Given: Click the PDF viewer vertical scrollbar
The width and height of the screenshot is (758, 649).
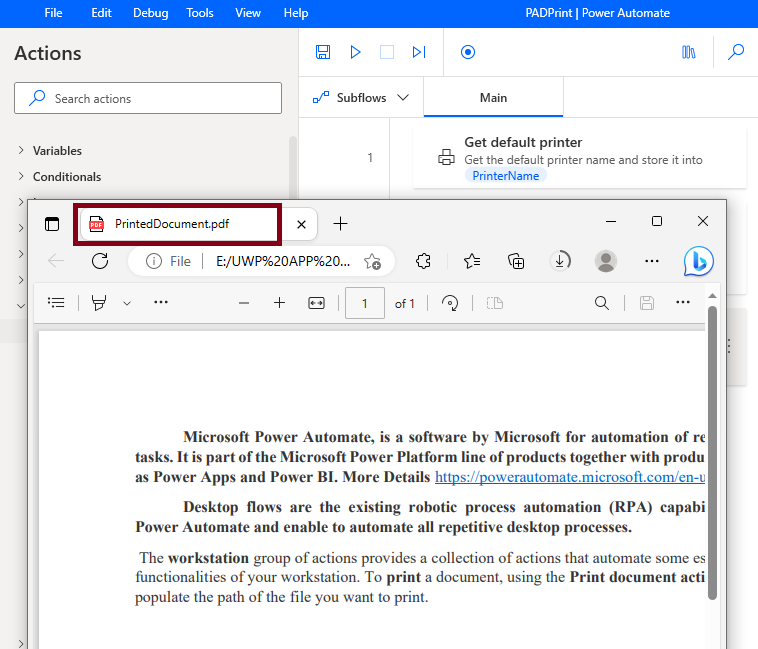Looking at the screenshot, I should [712, 453].
